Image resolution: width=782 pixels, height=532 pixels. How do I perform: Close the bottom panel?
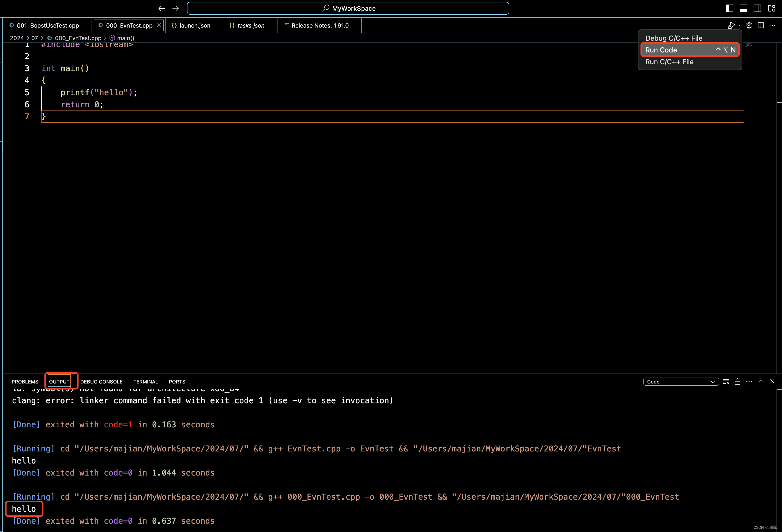pyautogui.click(x=772, y=381)
